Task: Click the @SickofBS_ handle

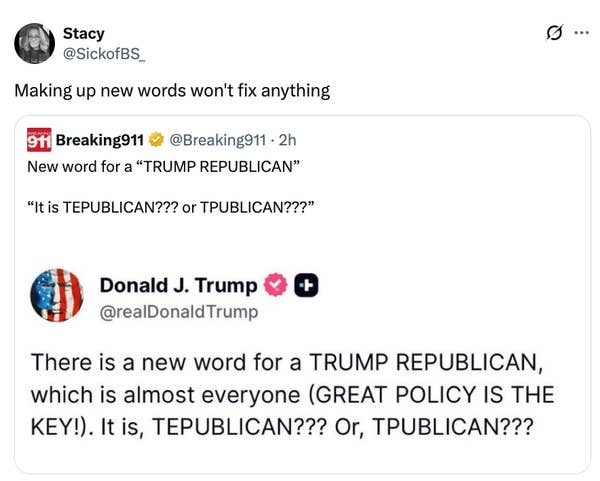Action: tap(104, 53)
